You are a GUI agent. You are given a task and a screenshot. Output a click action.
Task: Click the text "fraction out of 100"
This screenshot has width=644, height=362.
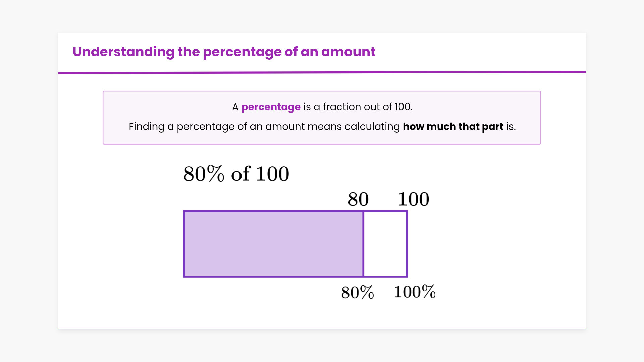tap(367, 107)
